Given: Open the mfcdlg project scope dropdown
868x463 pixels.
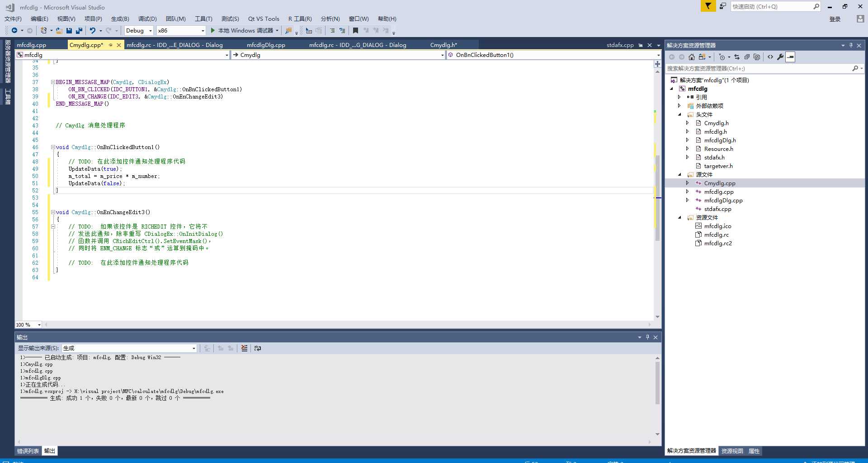Looking at the screenshot, I should coord(123,55).
